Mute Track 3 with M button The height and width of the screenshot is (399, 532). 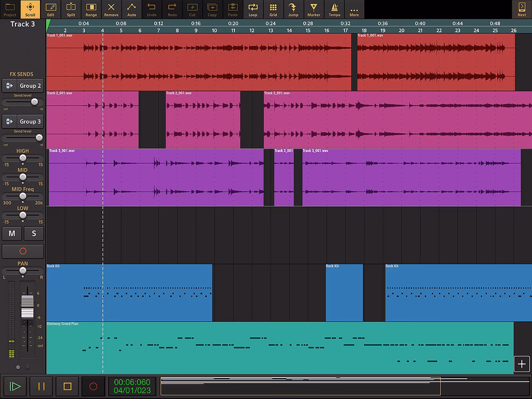(12, 234)
